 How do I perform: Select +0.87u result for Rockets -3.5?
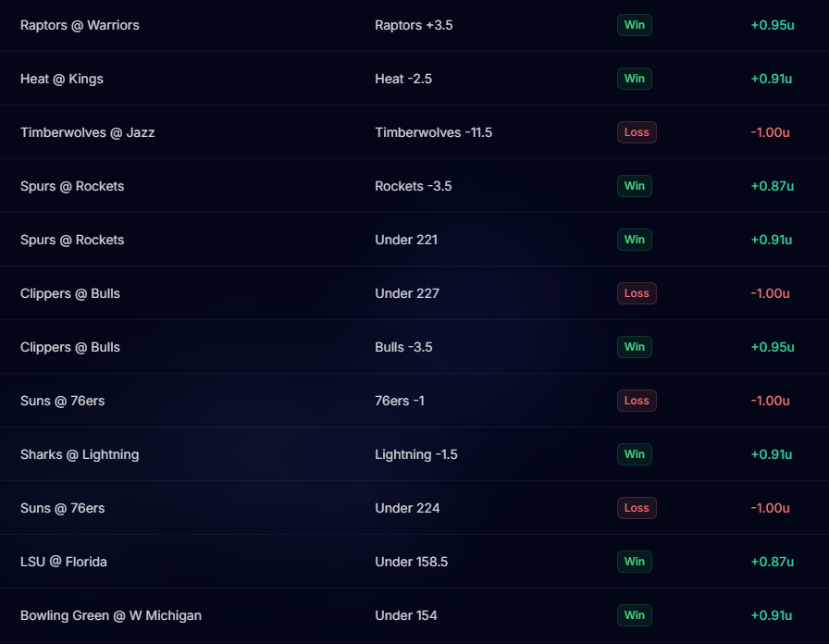773,186
